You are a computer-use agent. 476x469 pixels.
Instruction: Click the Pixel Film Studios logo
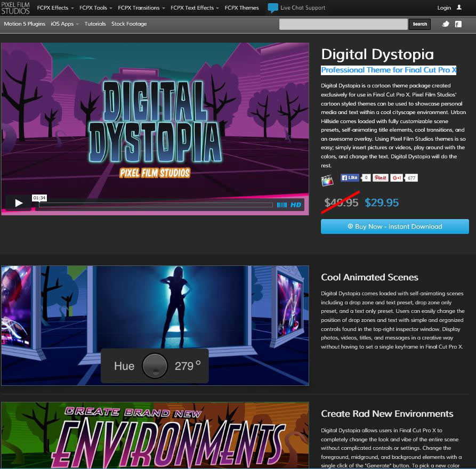click(x=15, y=8)
